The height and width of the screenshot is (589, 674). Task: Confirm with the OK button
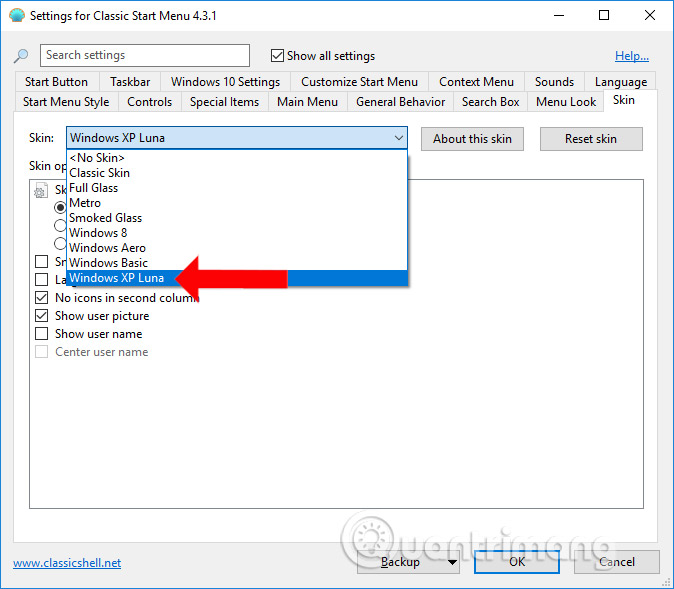[x=517, y=562]
